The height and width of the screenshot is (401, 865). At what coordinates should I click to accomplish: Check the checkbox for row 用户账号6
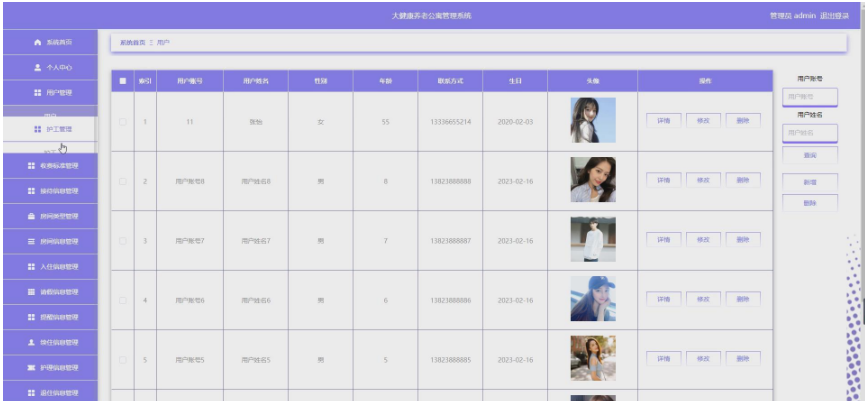[x=122, y=301]
